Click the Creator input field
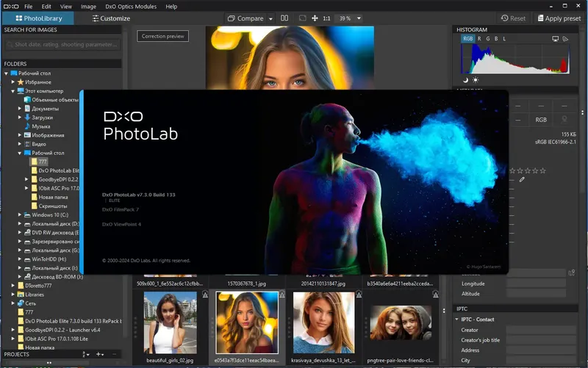 click(541, 330)
